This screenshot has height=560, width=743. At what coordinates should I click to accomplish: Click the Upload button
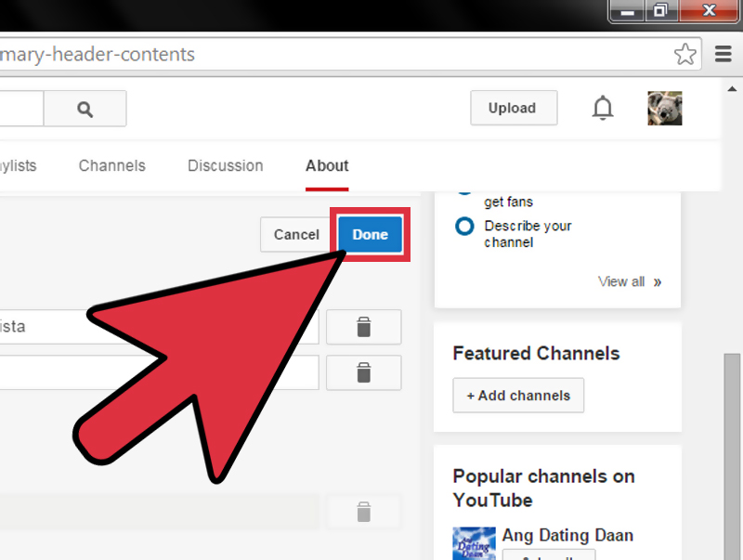coord(514,108)
